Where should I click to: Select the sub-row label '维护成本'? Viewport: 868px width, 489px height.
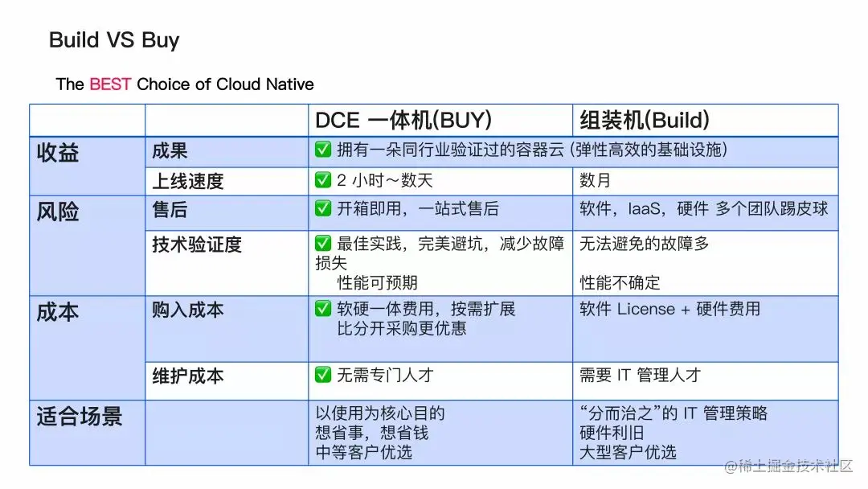pos(188,376)
